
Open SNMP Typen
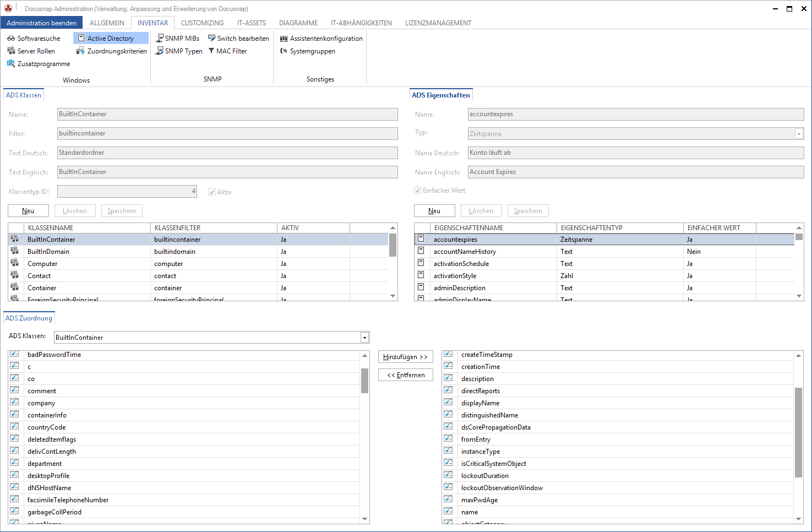179,51
